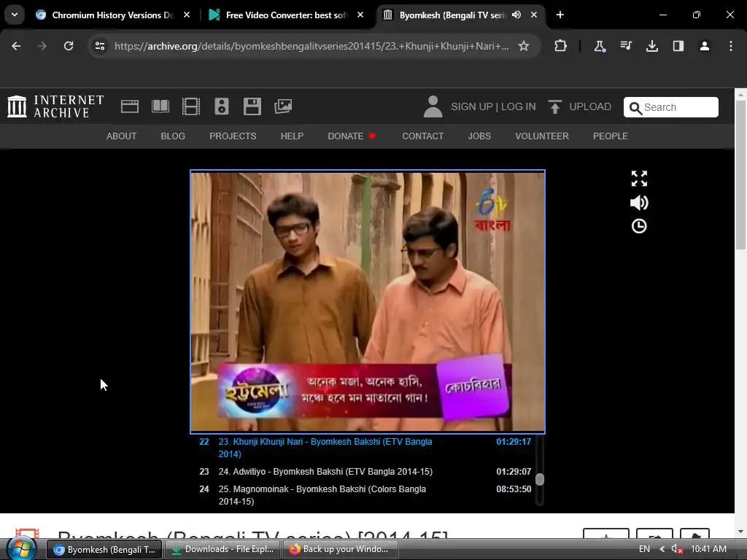Open a new browser tab
The height and width of the screenshot is (560, 747).
click(560, 15)
